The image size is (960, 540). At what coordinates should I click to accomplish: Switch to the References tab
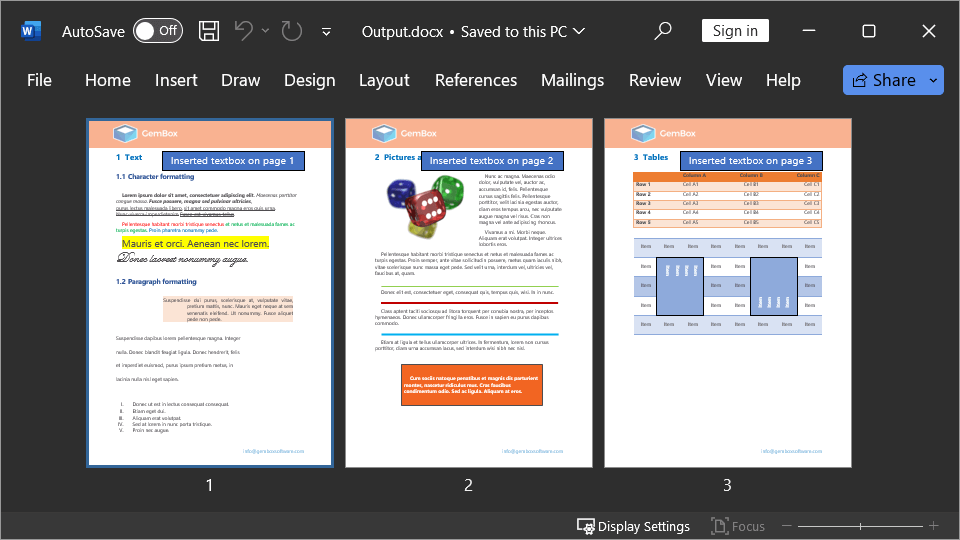pos(476,80)
